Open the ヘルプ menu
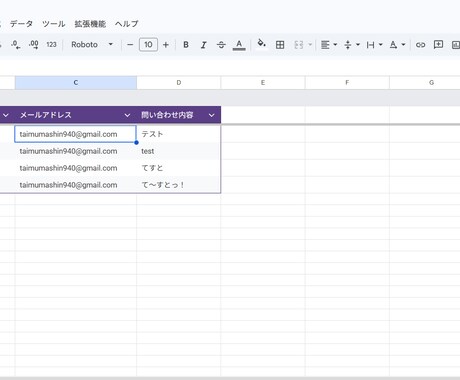Viewport: 460px width, 380px height. (x=127, y=24)
